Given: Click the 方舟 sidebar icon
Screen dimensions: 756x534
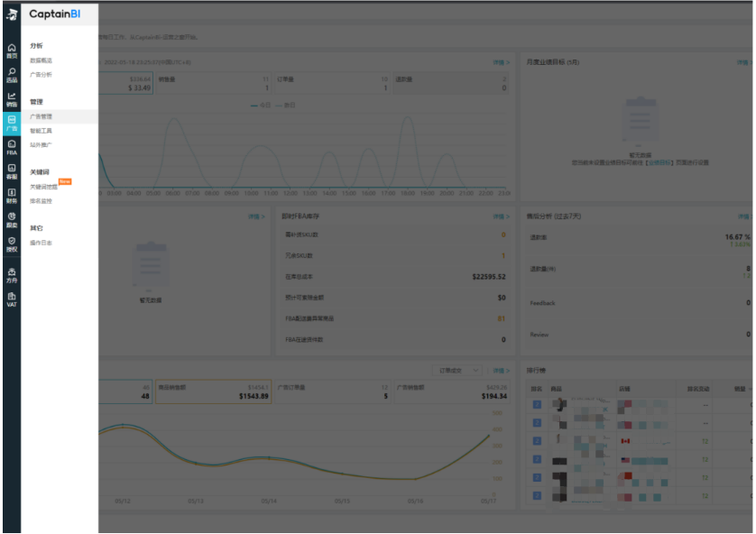Looking at the screenshot, I should pyautogui.click(x=11, y=274).
